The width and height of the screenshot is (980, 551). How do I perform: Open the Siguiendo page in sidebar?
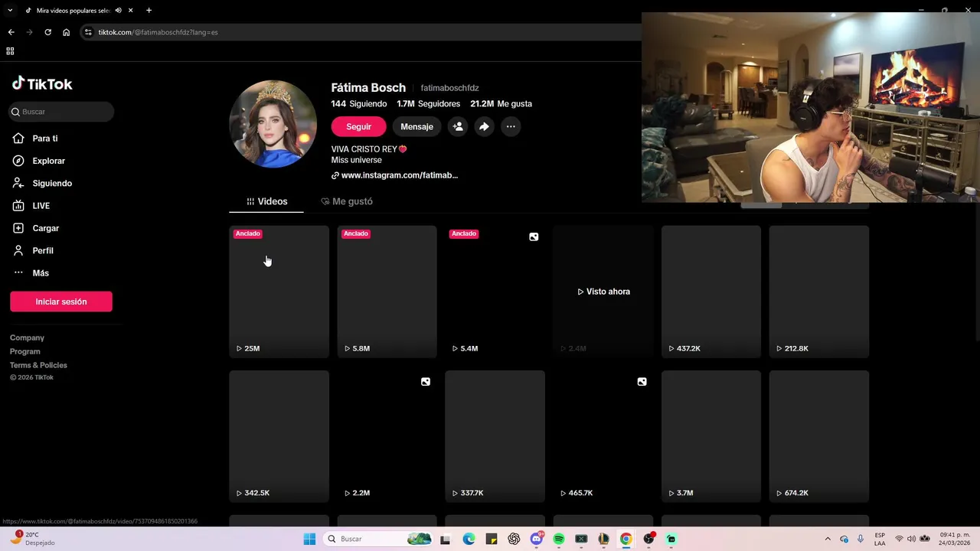pos(42,183)
